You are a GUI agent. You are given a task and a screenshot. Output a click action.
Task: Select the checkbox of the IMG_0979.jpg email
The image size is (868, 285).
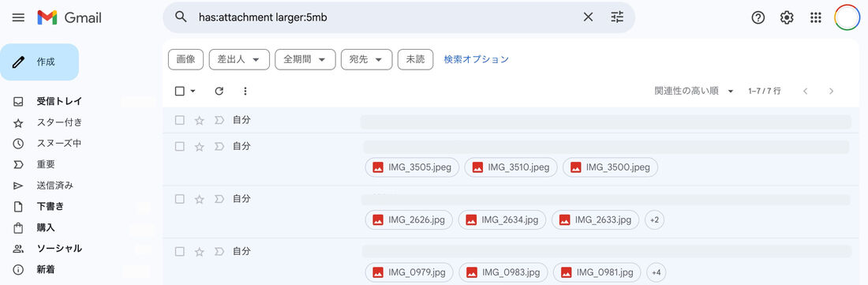[x=179, y=252]
